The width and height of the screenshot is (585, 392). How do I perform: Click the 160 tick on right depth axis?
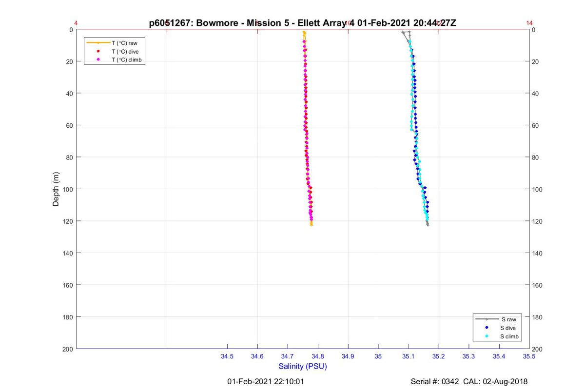click(x=537, y=285)
